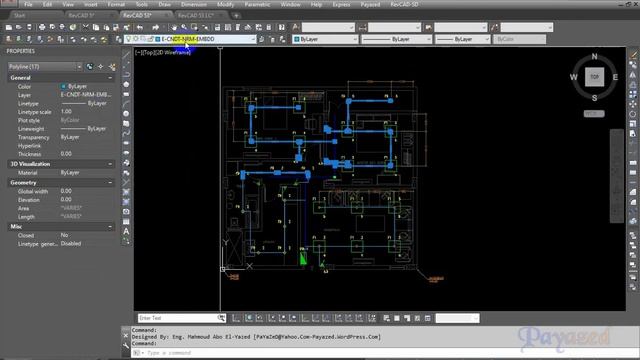Click the [2D Wireframe] visual style label

pyautogui.click(x=173, y=53)
